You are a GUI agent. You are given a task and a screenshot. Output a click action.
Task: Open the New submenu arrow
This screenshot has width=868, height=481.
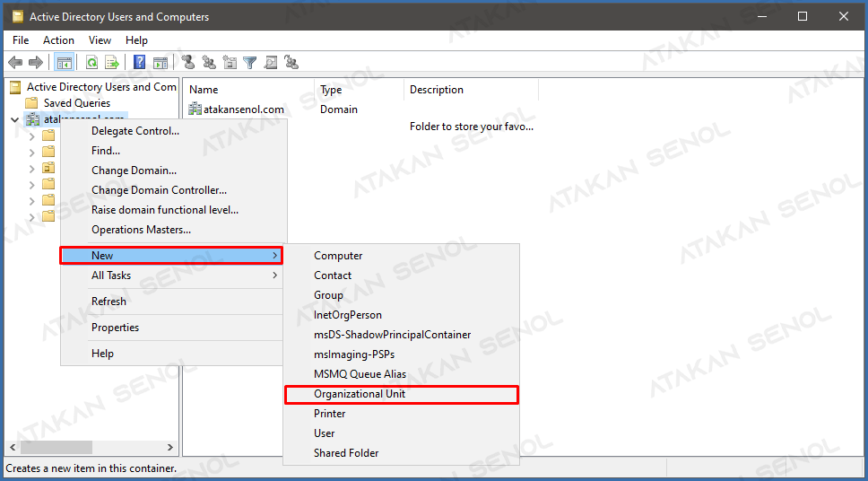[x=274, y=256]
